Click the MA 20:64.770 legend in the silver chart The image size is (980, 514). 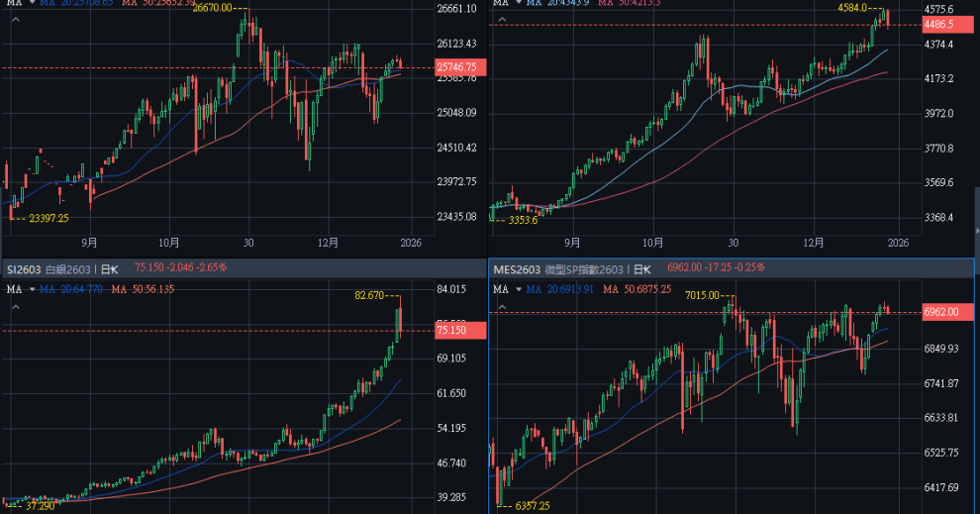(x=73, y=289)
